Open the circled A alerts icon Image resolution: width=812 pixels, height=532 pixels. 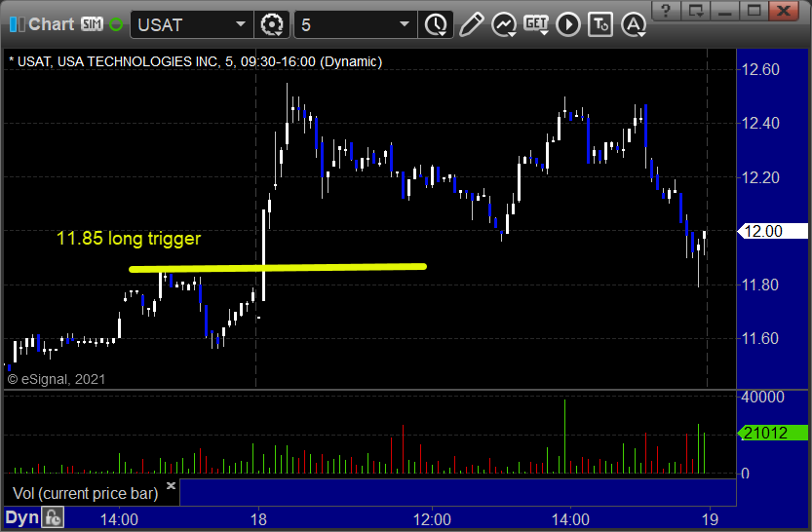634,24
